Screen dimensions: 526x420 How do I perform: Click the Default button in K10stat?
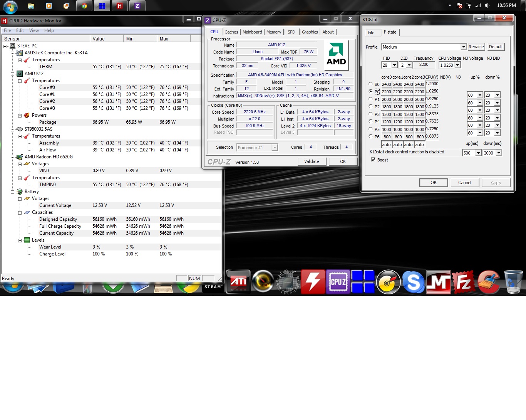(x=496, y=47)
